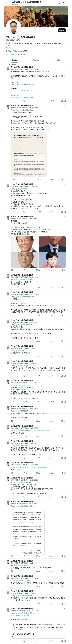Open the profile avatar photo

click(13, 27)
